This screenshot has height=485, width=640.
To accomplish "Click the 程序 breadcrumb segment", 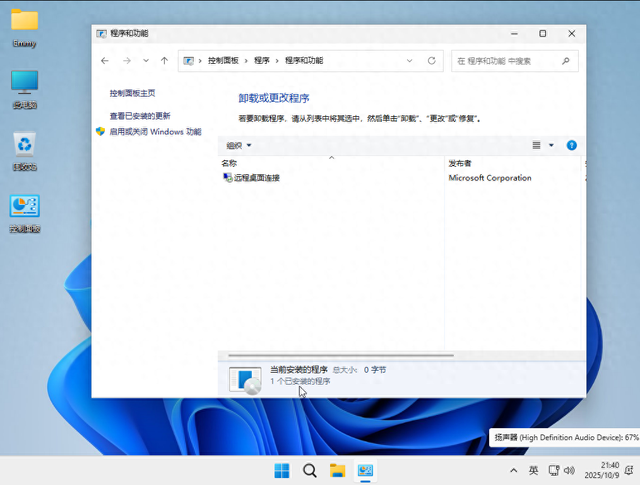I will pos(262,61).
